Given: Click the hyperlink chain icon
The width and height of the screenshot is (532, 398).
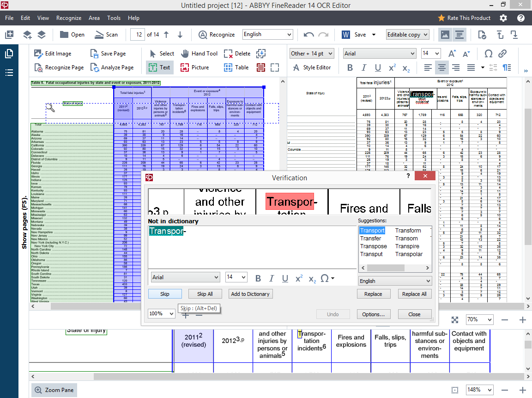Looking at the screenshot, I should coord(502,53).
